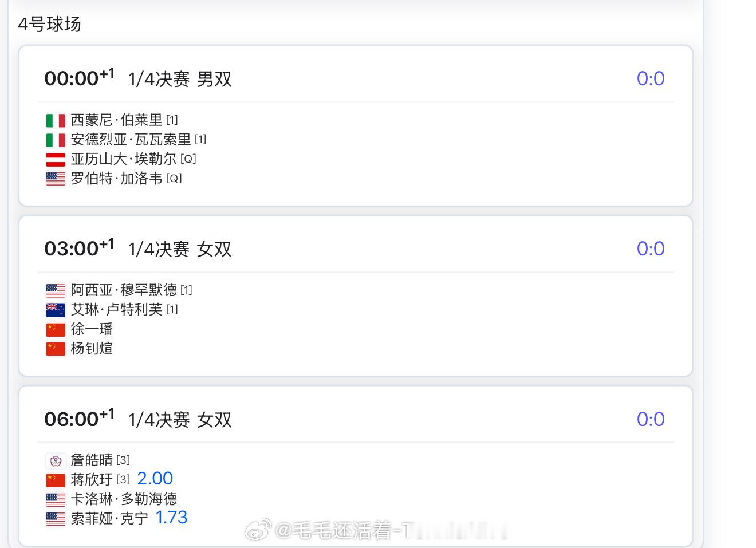Open 0:0 score of 03:00 women's doubles match
This screenshot has height=548, width=756.
(651, 249)
